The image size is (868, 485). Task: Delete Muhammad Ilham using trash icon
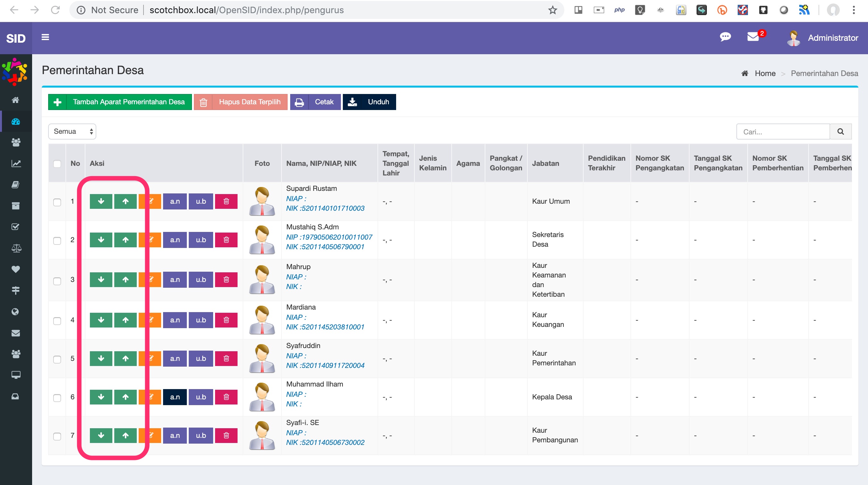[x=226, y=397]
